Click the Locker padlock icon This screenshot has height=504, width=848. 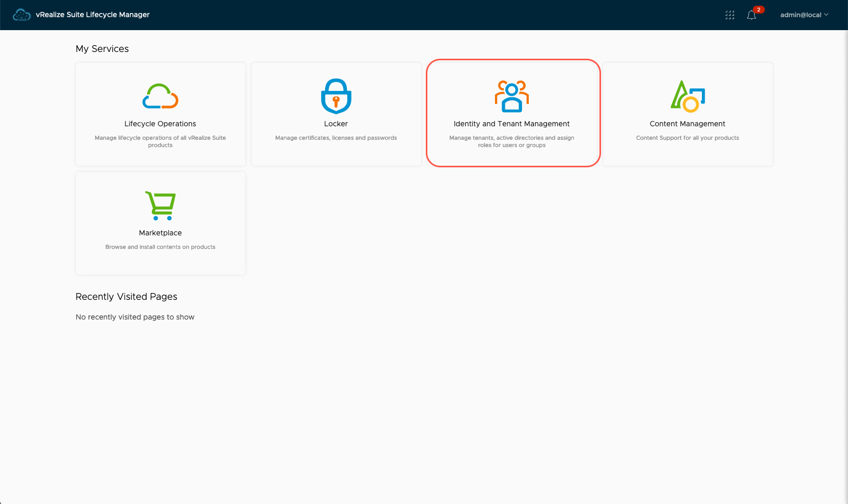point(336,96)
